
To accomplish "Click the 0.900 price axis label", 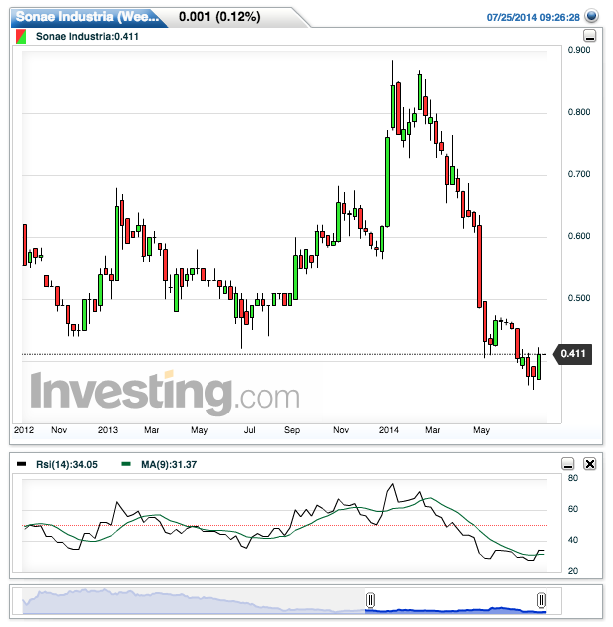I will pyautogui.click(x=579, y=50).
